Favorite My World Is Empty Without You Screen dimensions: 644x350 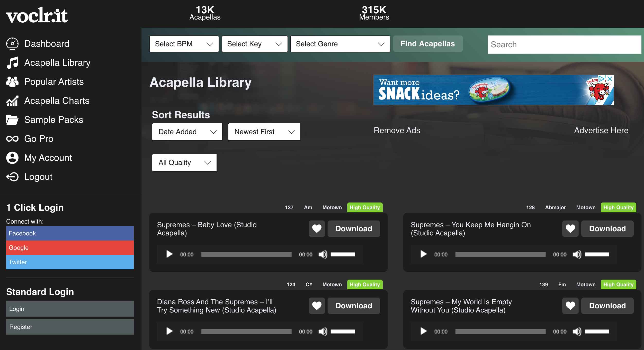coord(570,306)
